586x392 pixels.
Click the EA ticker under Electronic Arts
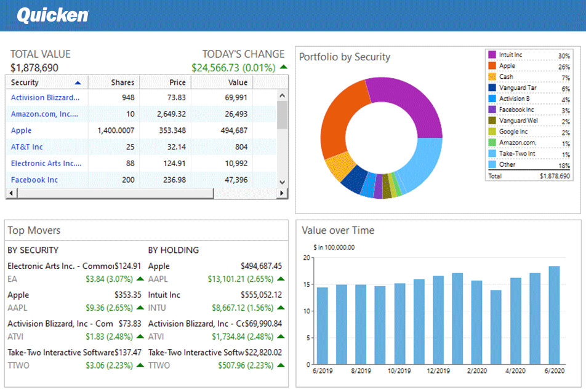coord(12,279)
